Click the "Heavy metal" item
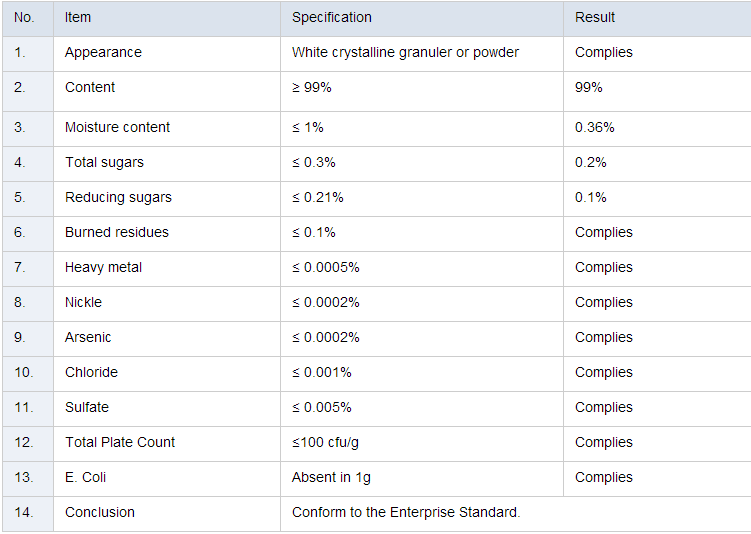Viewport: 751px width, 534px height. [103, 267]
